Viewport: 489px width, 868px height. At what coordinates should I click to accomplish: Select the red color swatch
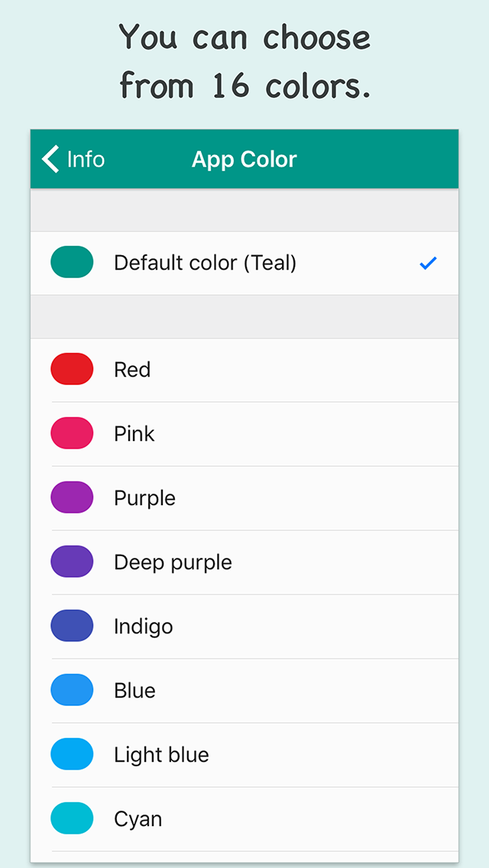click(x=72, y=369)
